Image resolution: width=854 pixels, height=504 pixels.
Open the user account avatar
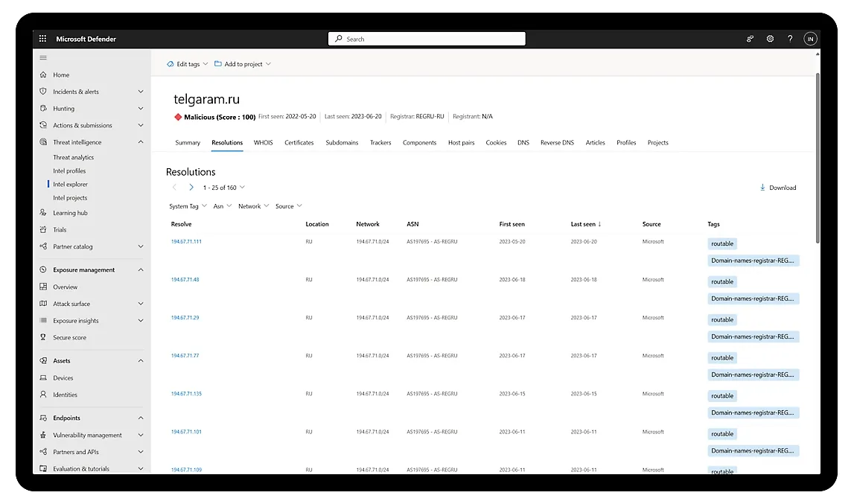(810, 39)
